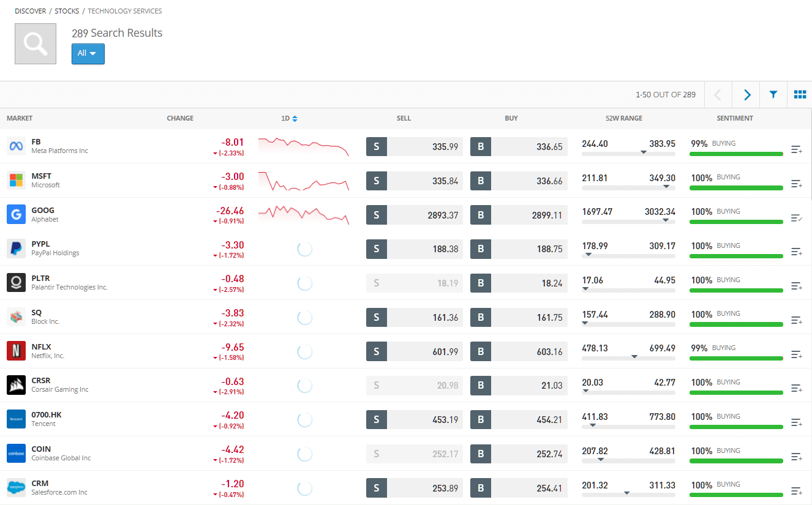Sort by Change column header
The width and height of the screenshot is (812, 505).
tap(180, 118)
